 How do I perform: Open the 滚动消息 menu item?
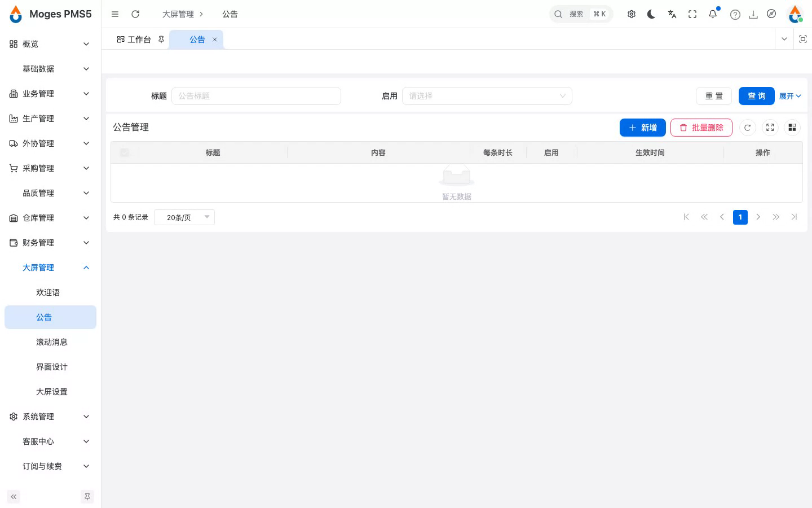point(50,342)
